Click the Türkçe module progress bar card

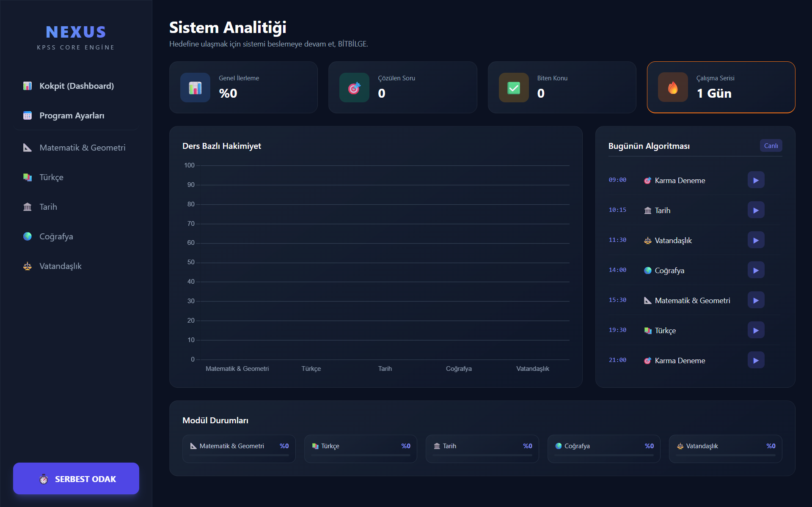click(361, 449)
